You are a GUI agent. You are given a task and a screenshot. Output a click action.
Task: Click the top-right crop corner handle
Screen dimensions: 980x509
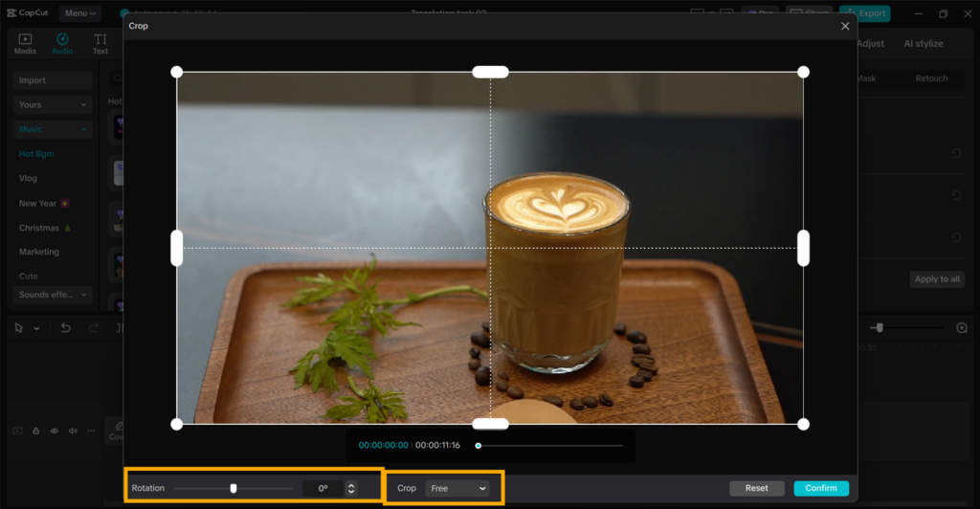click(x=803, y=72)
